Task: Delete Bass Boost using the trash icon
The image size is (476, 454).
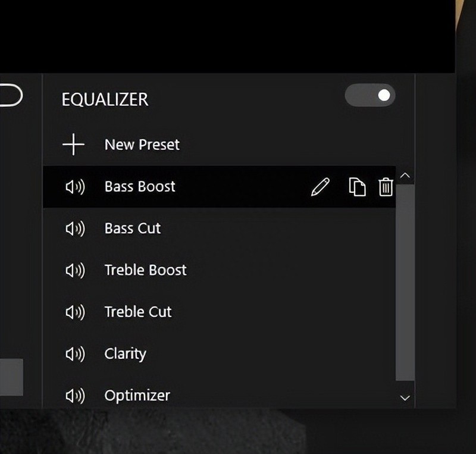Action: 386,187
